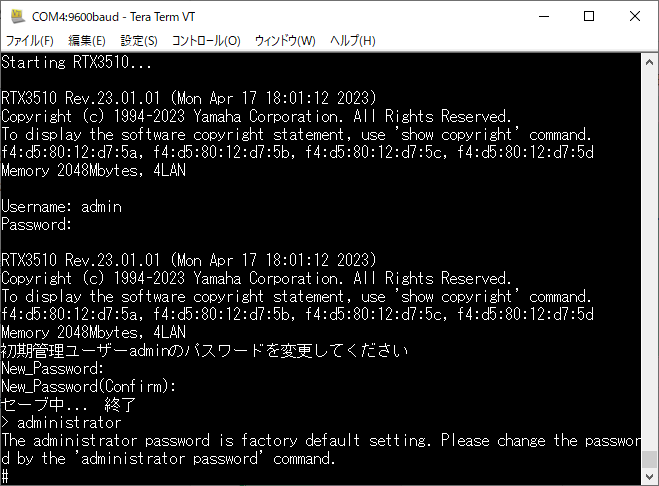Screen dimensions: 659x486
Task: Open the 編集(E) menu
Action: click(x=87, y=41)
